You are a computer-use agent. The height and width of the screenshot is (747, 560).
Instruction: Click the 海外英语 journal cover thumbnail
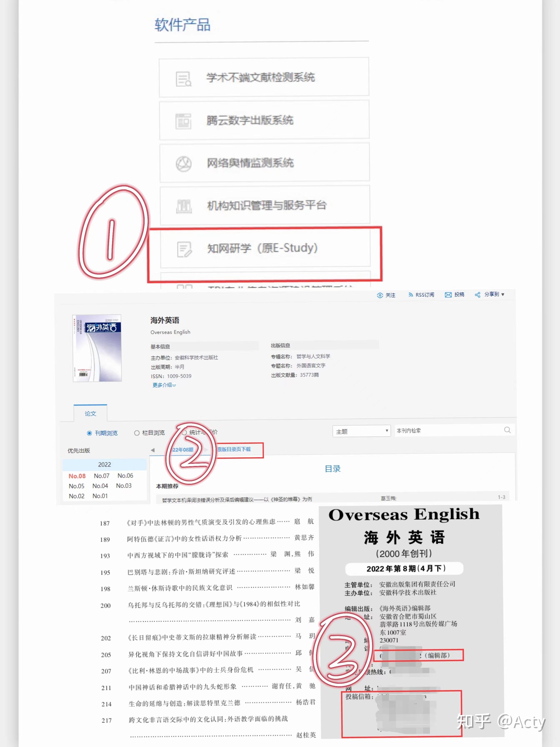point(97,348)
